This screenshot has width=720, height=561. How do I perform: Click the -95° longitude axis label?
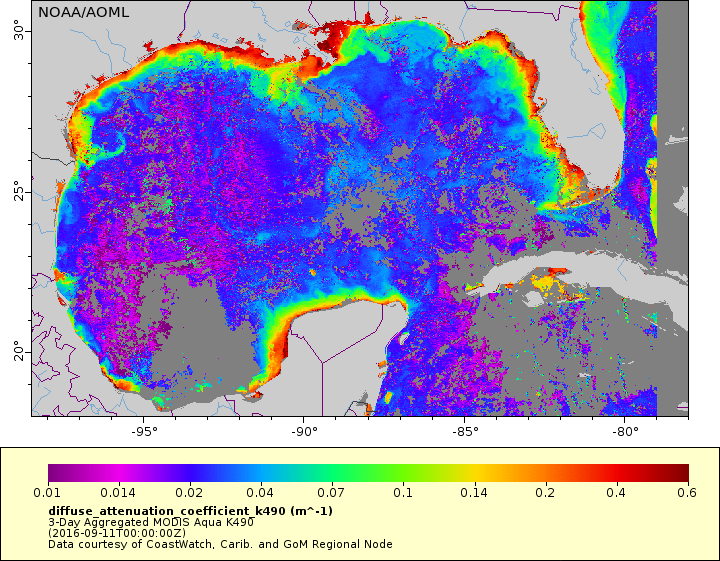144,432
